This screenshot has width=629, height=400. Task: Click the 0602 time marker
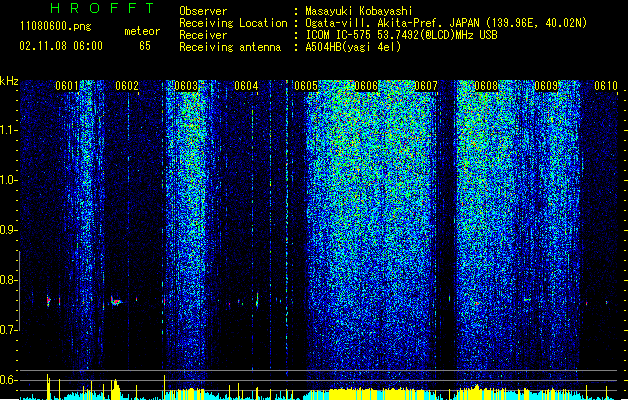(x=127, y=86)
